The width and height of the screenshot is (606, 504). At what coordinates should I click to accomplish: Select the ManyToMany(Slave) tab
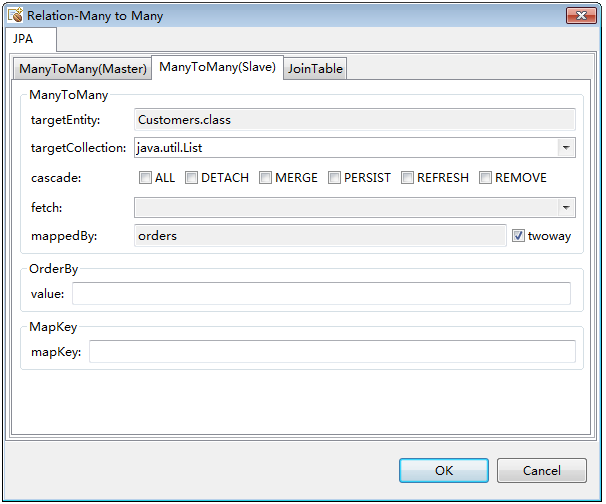click(x=217, y=67)
